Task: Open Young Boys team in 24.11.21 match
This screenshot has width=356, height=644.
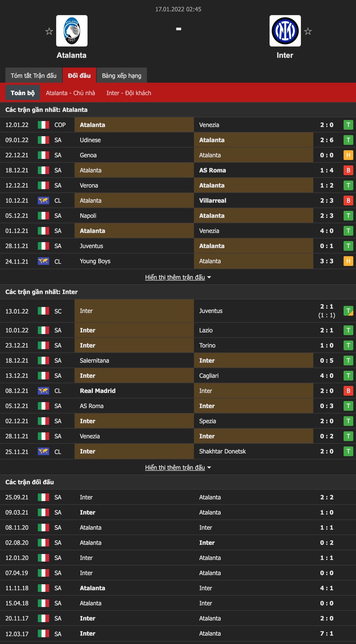Action: coord(95,261)
